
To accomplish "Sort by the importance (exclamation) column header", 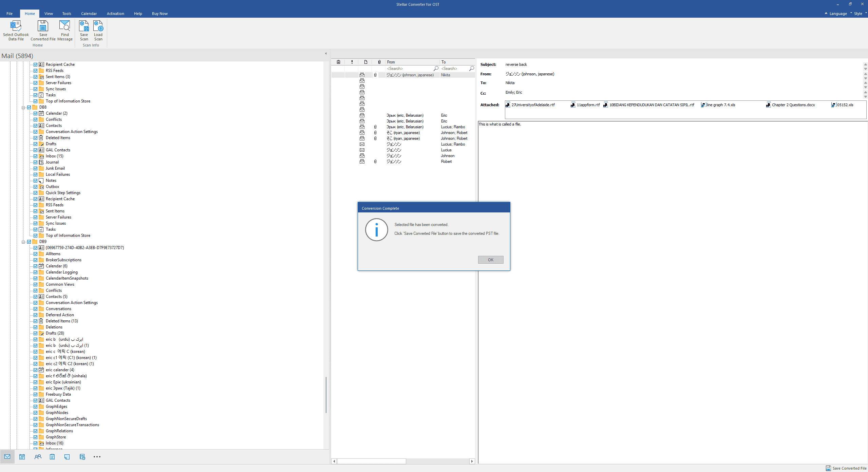I will tap(352, 62).
